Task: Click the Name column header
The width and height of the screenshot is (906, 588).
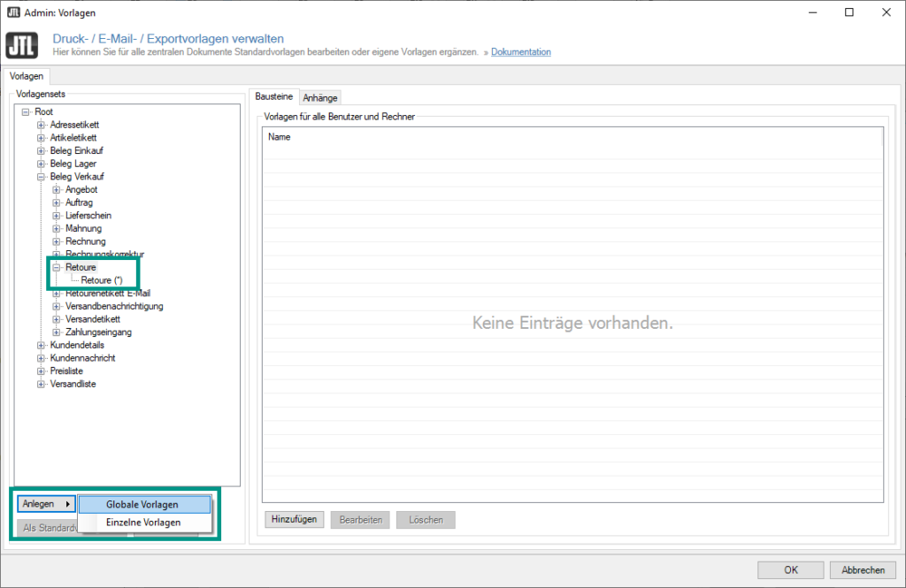Action: pyautogui.click(x=280, y=137)
